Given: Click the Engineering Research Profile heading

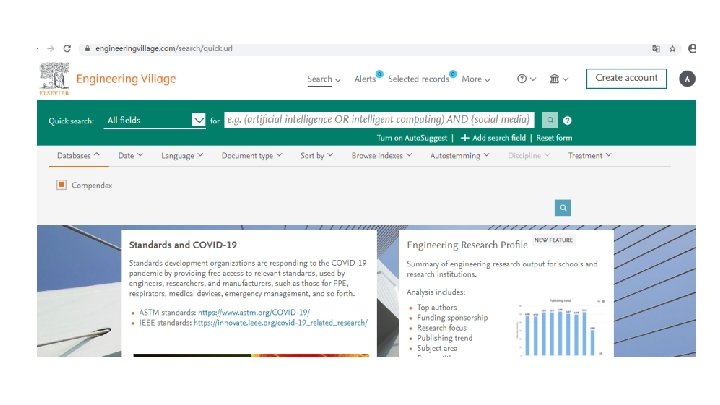Looking at the screenshot, I should (467, 245).
